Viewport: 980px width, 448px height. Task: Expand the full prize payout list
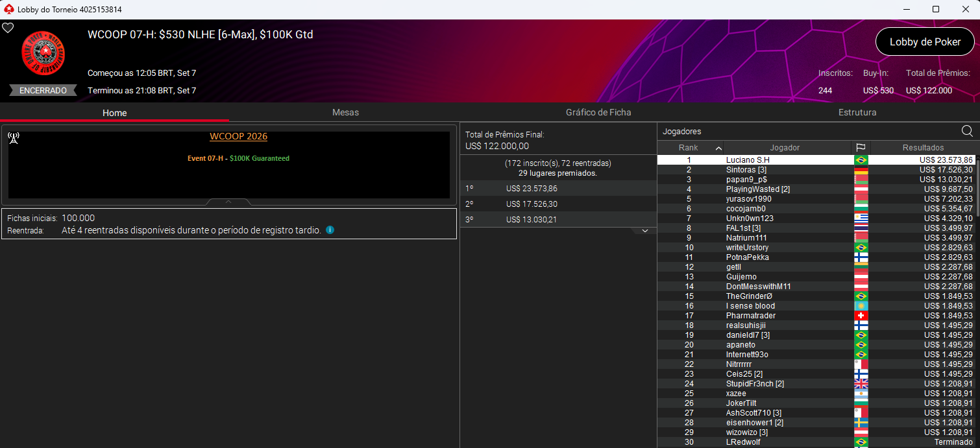pos(644,231)
